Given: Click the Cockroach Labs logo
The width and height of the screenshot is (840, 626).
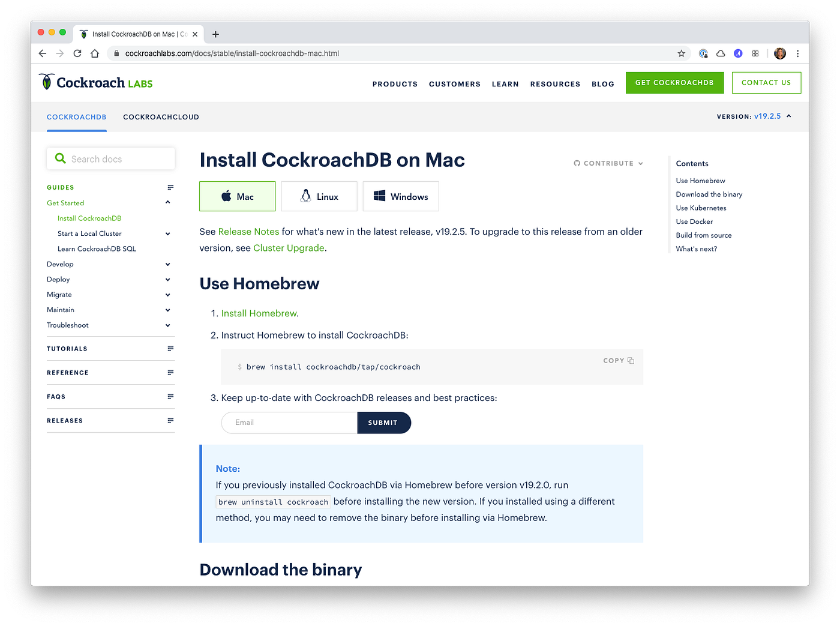Looking at the screenshot, I should tap(96, 82).
